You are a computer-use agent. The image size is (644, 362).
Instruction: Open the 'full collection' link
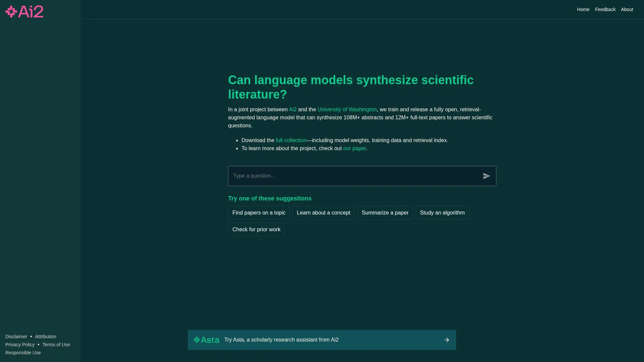[x=291, y=140]
